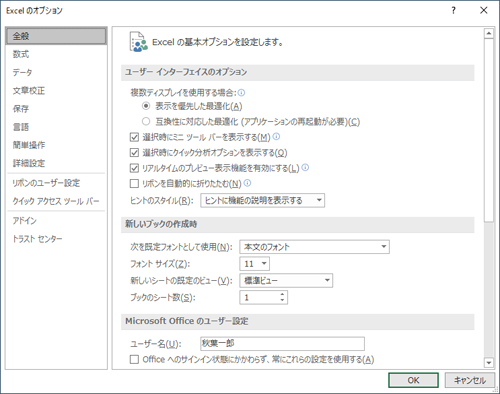Image resolution: width=500 pixels, height=394 pixels.
Task: Open アドイン category in sidebar
Action: [56, 221]
